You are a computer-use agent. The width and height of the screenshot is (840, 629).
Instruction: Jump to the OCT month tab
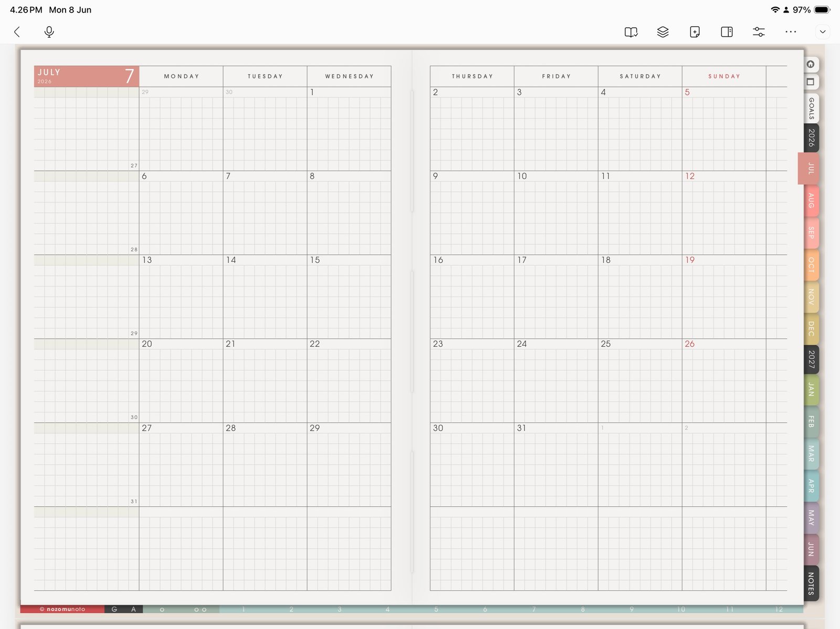812,264
